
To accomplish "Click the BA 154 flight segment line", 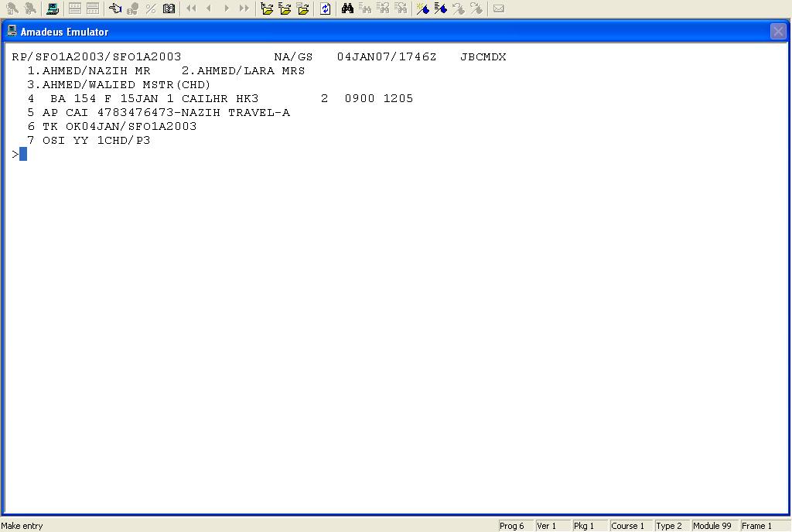I will pyautogui.click(x=220, y=98).
